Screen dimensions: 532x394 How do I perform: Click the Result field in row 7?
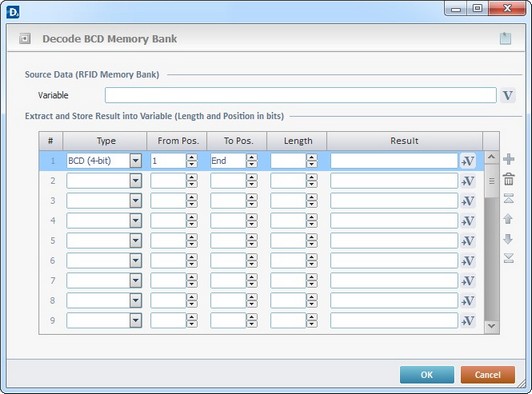click(x=394, y=281)
